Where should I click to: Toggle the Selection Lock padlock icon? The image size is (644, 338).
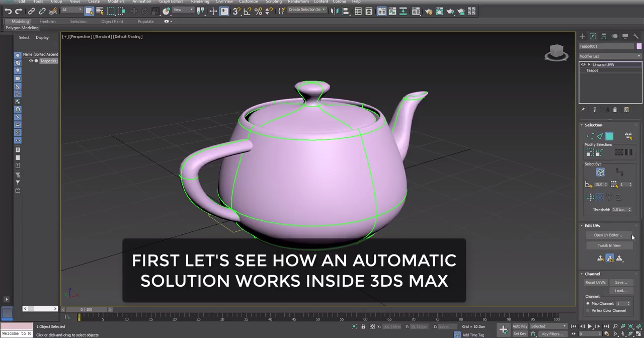(x=363, y=327)
